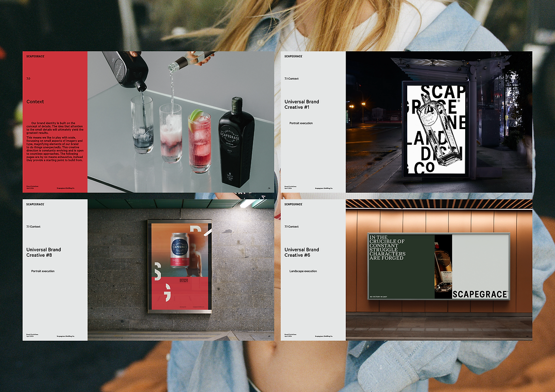Click the brand identity body paragraph

pyautogui.click(x=55, y=142)
